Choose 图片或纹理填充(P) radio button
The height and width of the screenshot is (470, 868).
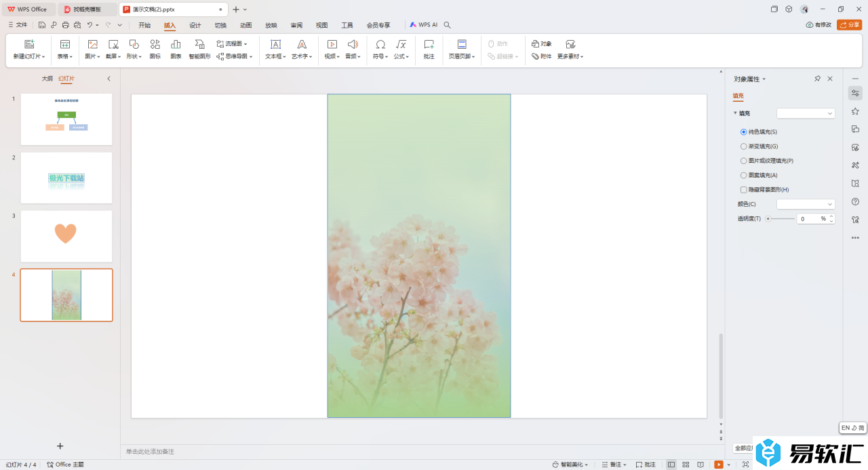point(744,161)
